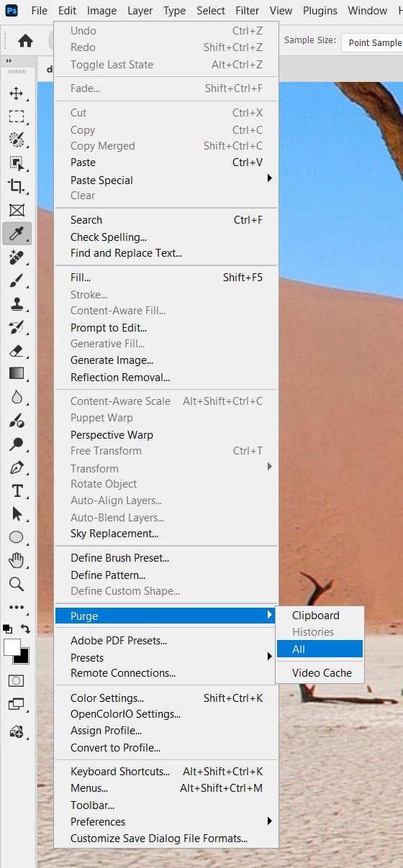Screen dimensions: 403x868
Task: Open the generate image tool icon
Action: pos(17,731)
